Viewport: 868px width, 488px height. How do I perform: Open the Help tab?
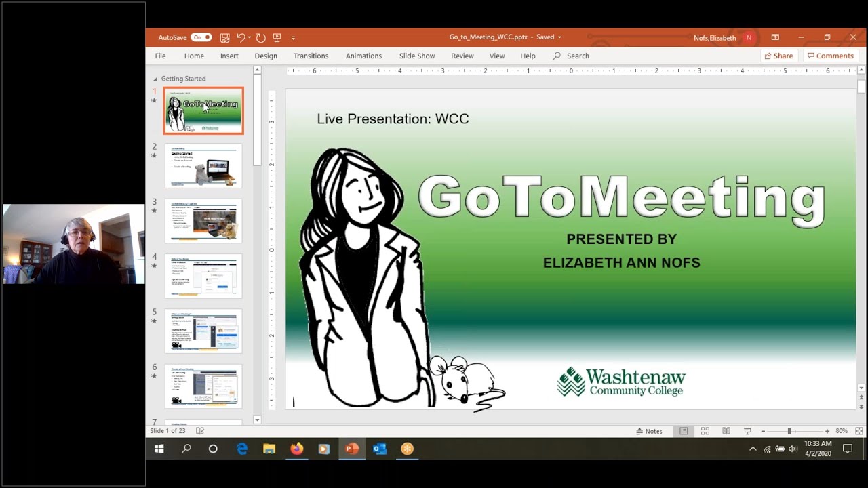[x=528, y=56]
